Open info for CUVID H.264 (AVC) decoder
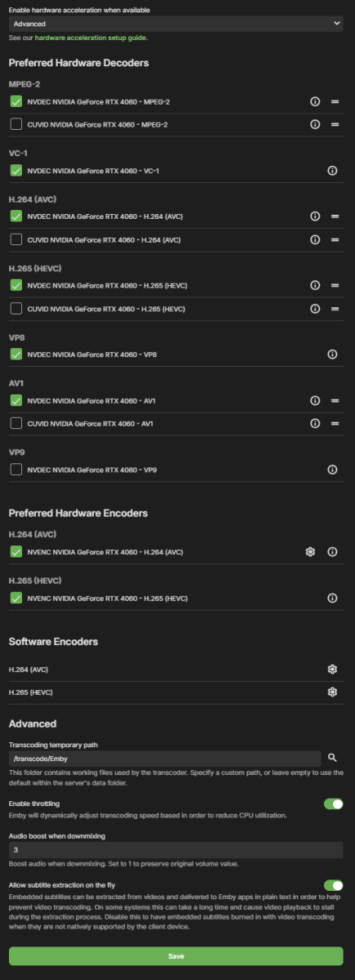 pyautogui.click(x=315, y=239)
